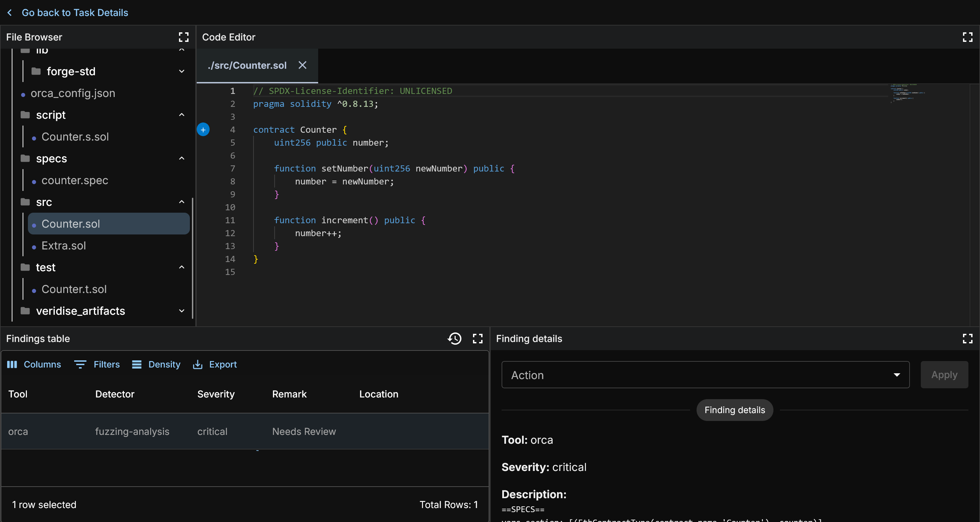Click the Export download icon
This screenshot has height=522, width=980.
click(197, 364)
